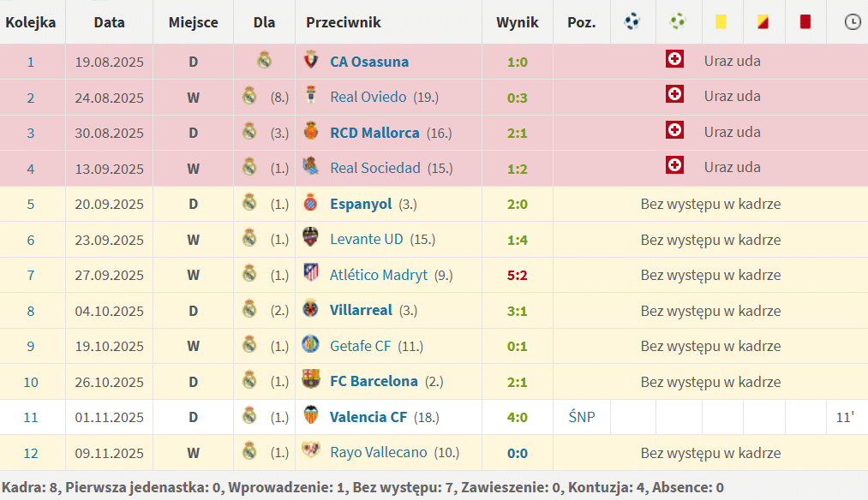Click the Wynik column header
868x500 pixels.
(518, 22)
